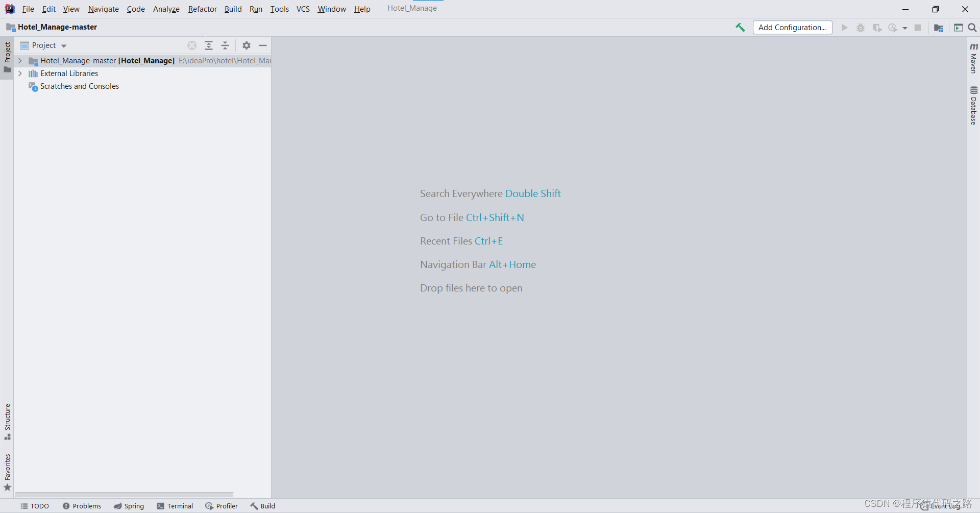Toggle the Structure side tool window

pyautogui.click(x=7, y=422)
